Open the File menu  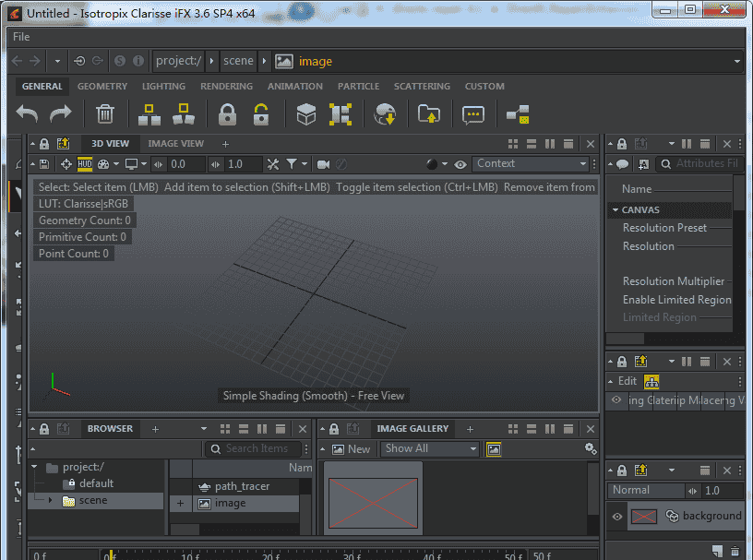point(21,37)
